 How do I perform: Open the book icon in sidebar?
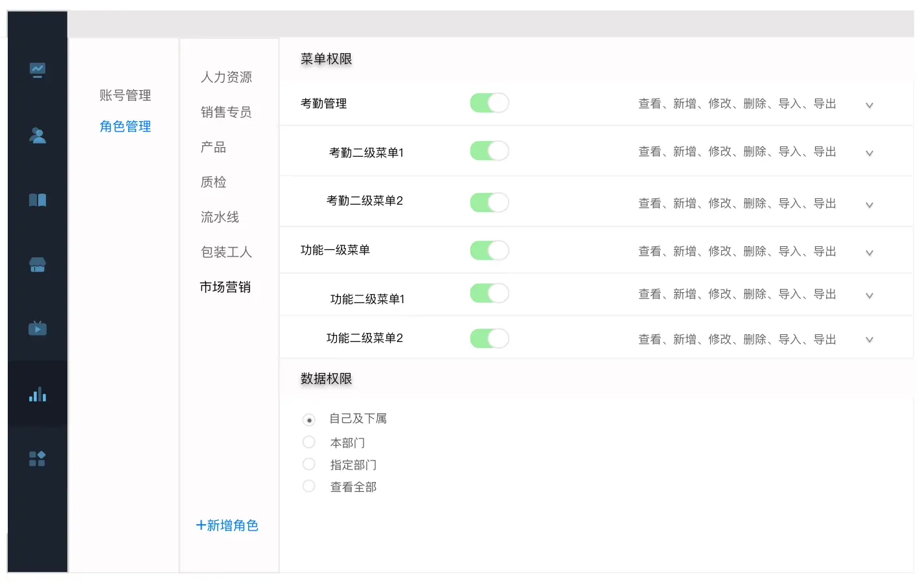coord(38,200)
